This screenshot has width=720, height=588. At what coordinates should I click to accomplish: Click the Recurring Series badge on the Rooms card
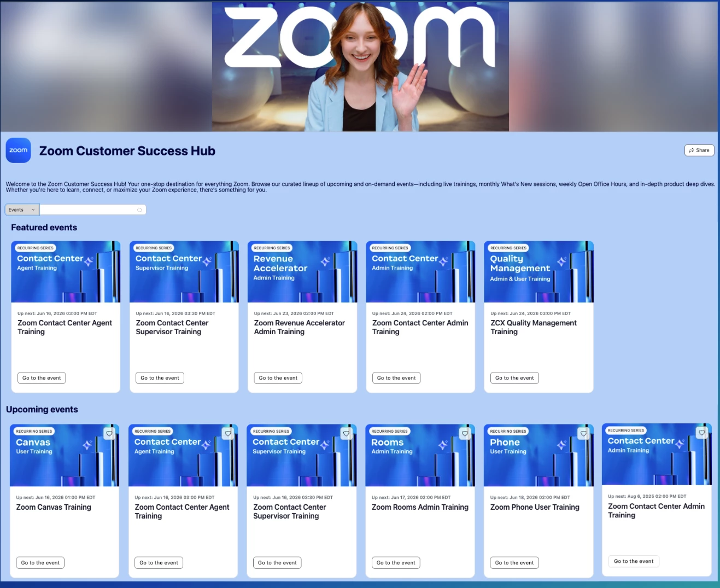(390, 432)
